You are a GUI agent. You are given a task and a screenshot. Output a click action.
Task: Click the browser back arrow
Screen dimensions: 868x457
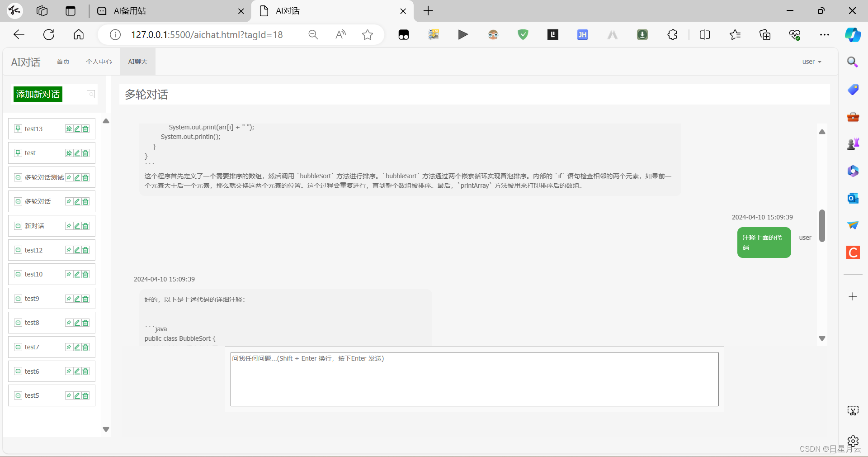pyautogui.click(x=19, y=35)
